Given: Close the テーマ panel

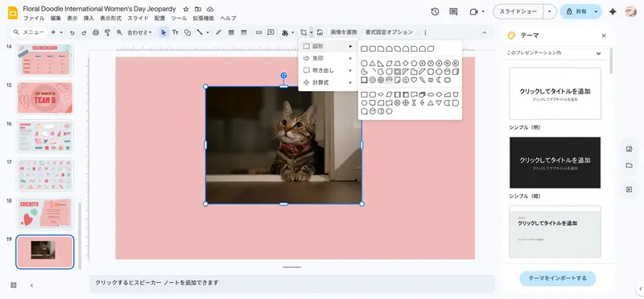Looking at the screenshot, I should 604,35.
